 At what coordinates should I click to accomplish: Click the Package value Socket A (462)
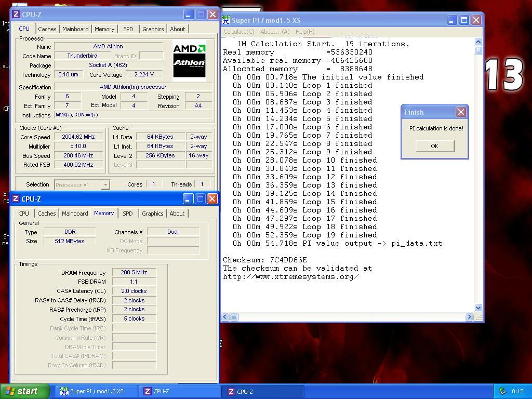108,65
